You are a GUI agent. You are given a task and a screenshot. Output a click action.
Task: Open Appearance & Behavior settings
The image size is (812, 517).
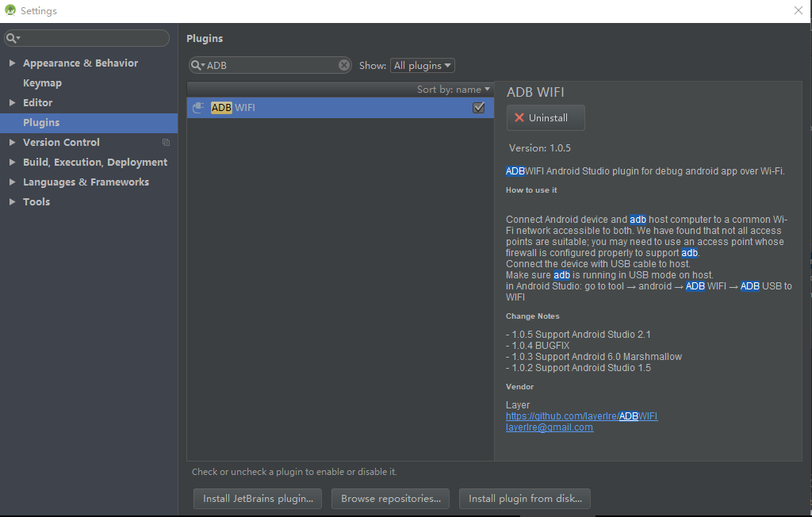click(x=80, y=63)
